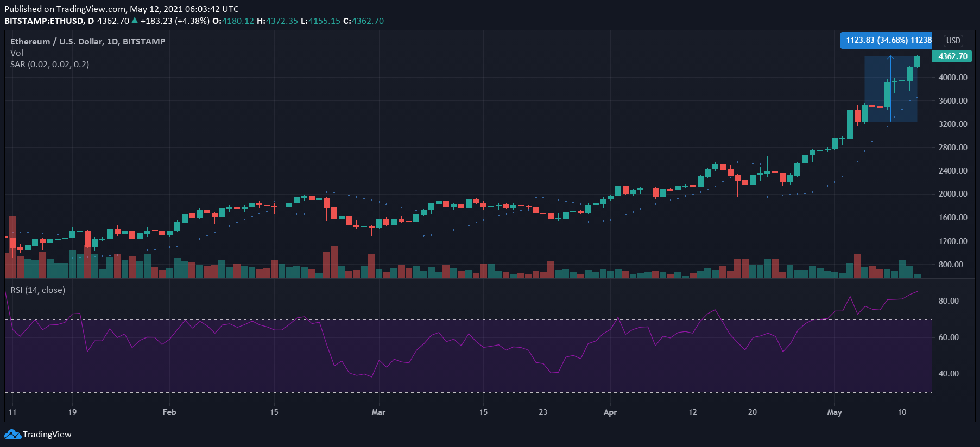Click the 60.00 RSI axis label
Viewport: 980px width, 447px height.
point(949,337)
